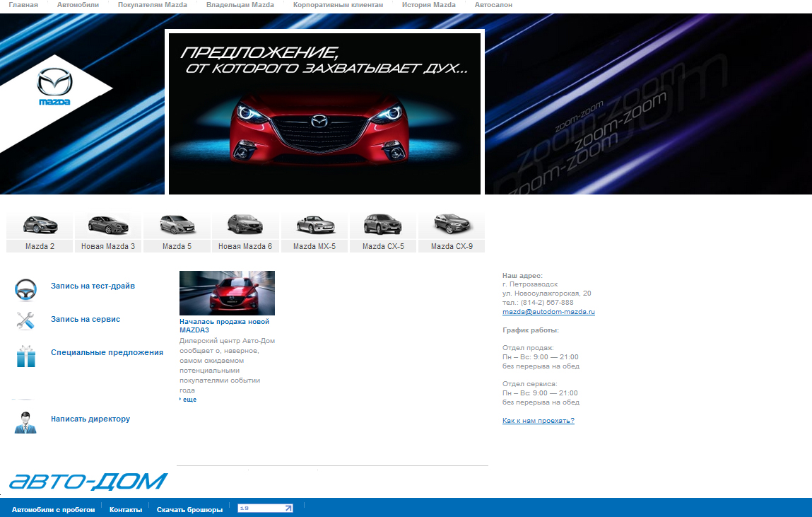The height and width of the screenshot is (517, 812).
Task: Select the Новая Mazda 3 car icon
Action: coord(107,225)
